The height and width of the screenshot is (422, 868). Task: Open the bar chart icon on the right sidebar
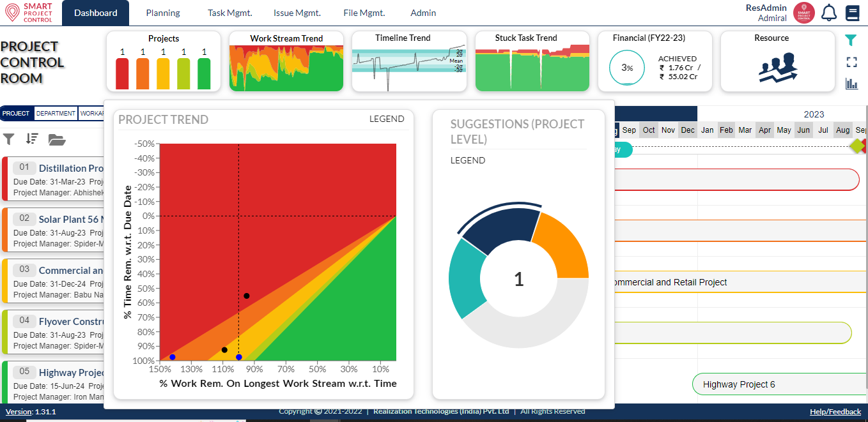point(852,84)
